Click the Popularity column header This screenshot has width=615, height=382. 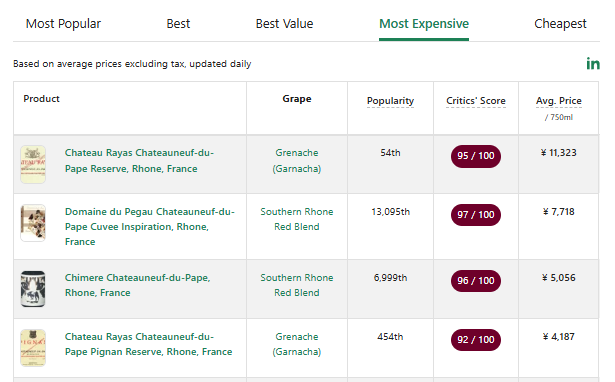click(x=390, y=101)
